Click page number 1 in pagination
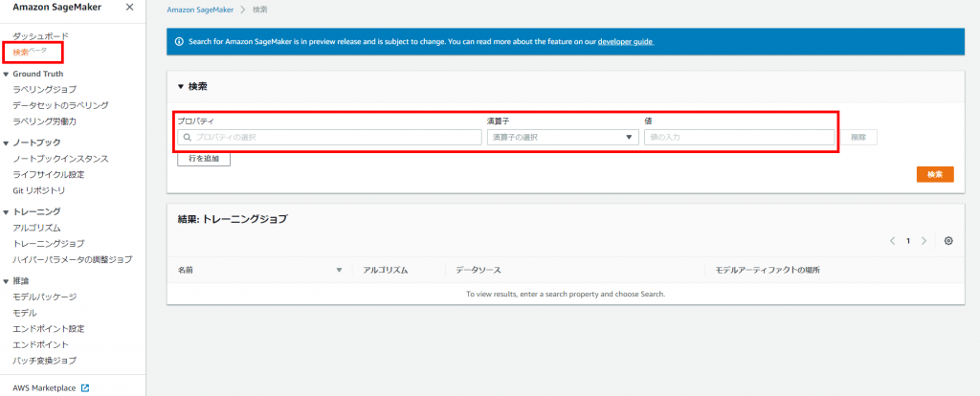Viewport: 980px width, 396px height. pos(908,241)
